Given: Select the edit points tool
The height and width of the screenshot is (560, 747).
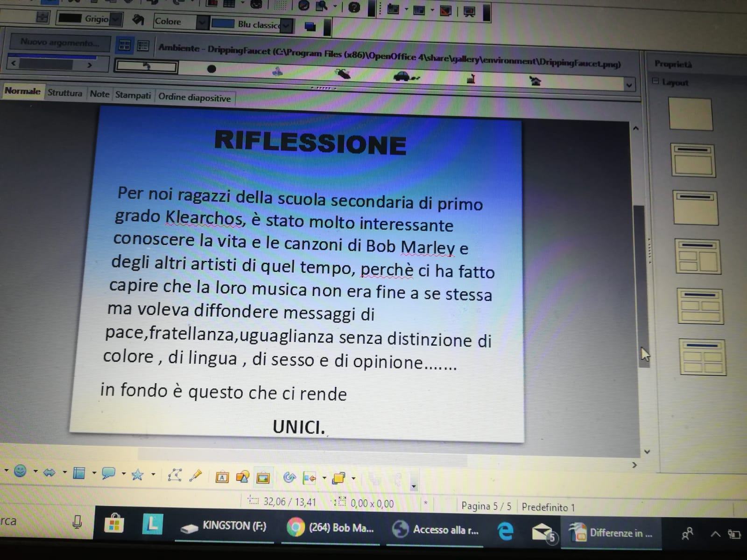Looking at the screenshot, I should (174, 475).
